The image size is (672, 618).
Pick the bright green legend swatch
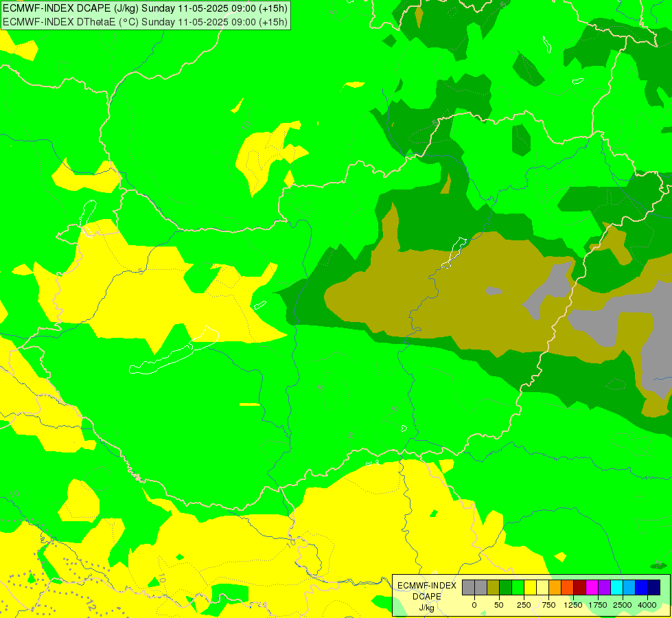coord(518,587)
